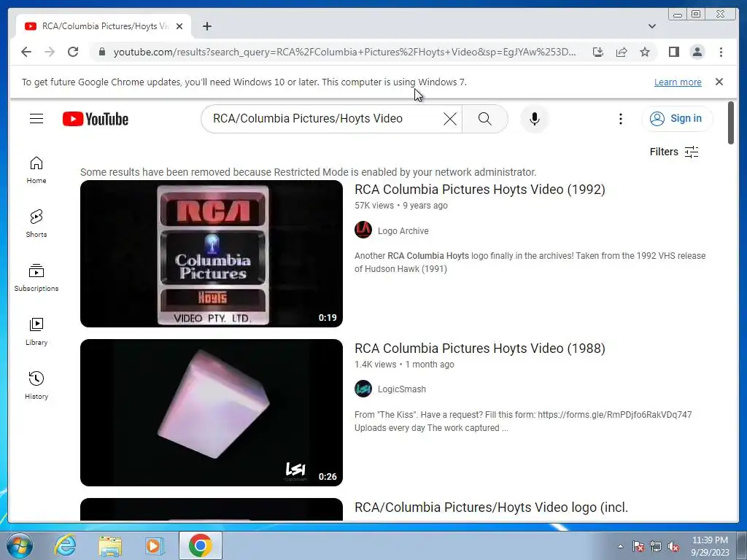Click the Sign in button
Image resolution: width=747 pixels, height=560 pixels.
tap(677, 119)
